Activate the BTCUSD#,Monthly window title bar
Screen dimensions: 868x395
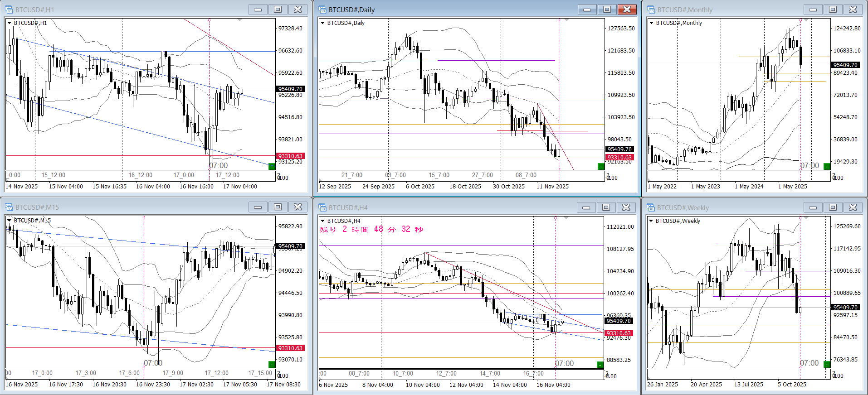pyautogui.click(x=726, y=10)
